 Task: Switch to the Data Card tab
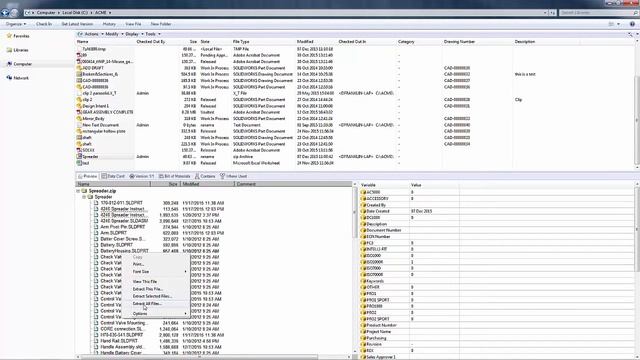(x=113, y=176)
